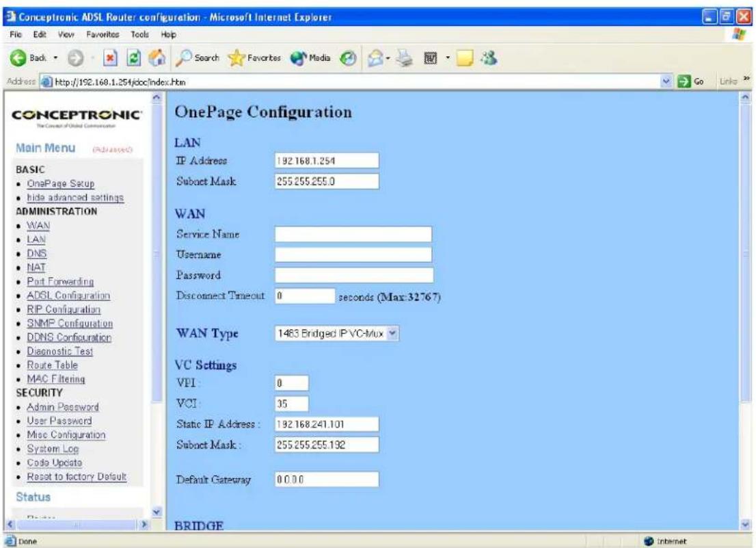This screenshot has width=756, height=548.
Task: Click the Username field
Action: click(x=353, y=255)
